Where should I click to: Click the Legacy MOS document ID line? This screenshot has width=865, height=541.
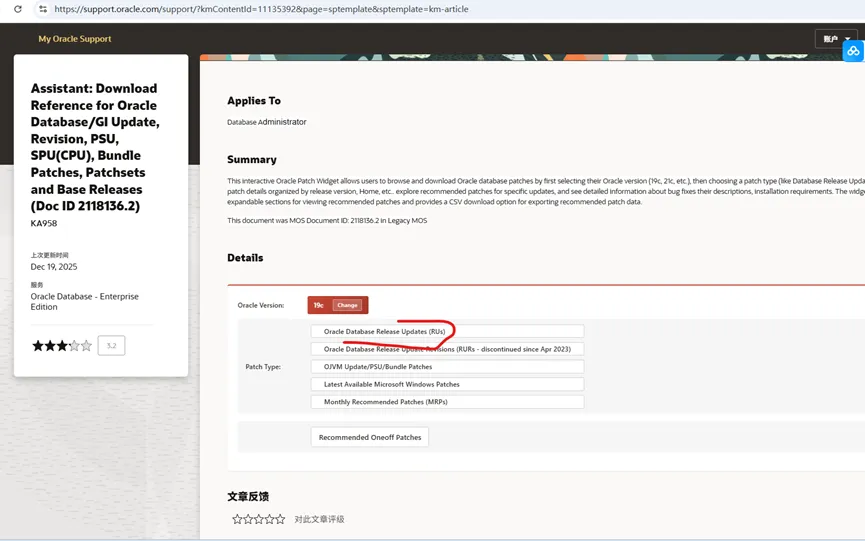tap(327, 220)
